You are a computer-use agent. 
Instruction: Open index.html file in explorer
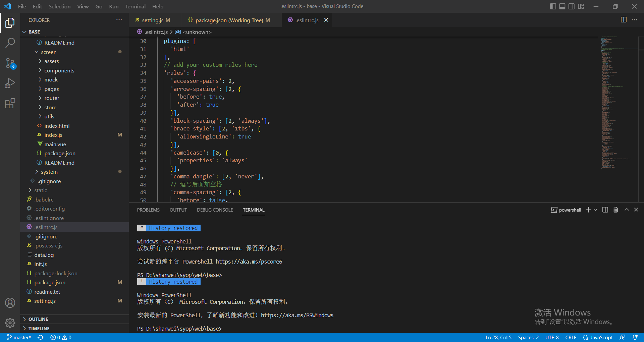coord(74,126)
